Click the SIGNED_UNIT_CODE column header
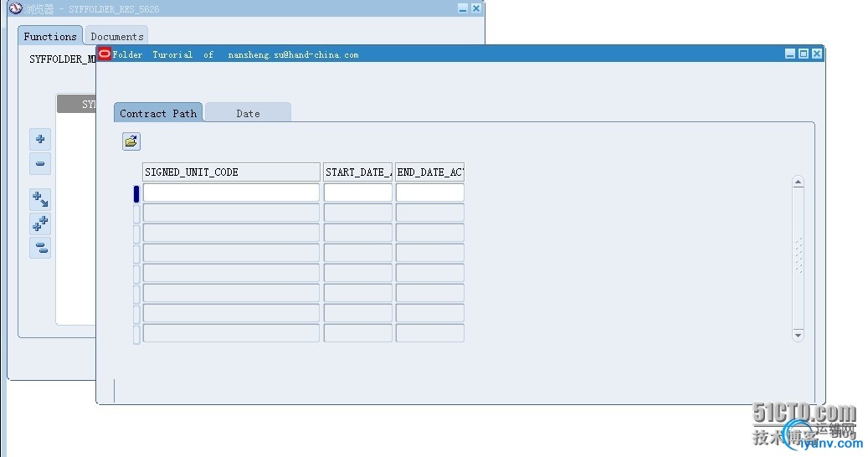 pos(231,172)
